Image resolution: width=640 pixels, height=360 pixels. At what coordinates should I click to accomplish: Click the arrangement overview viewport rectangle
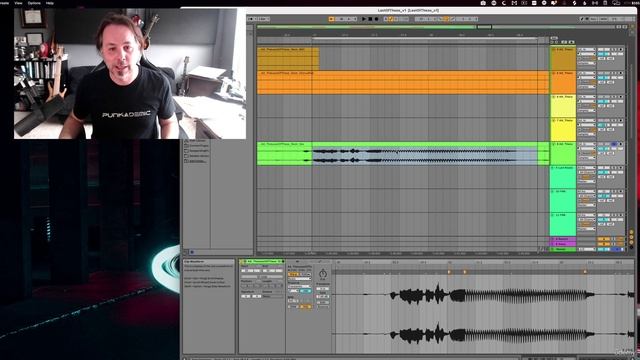[484, 27]
